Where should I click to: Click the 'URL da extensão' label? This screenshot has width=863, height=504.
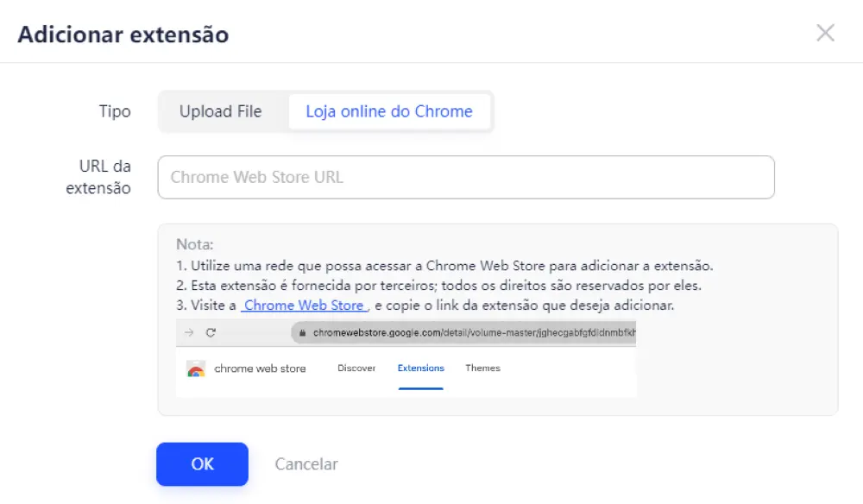98,177
